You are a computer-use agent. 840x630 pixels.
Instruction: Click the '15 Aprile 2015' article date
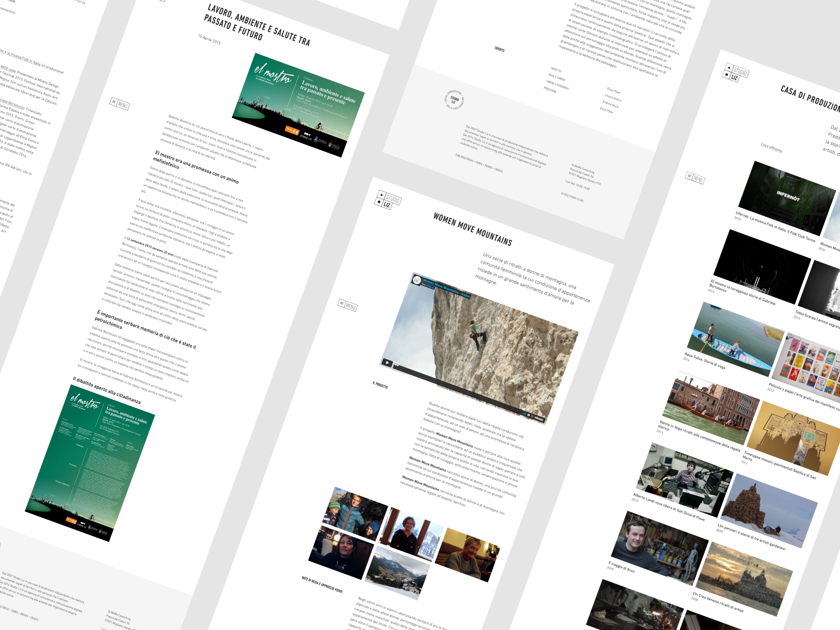point(209,39)
